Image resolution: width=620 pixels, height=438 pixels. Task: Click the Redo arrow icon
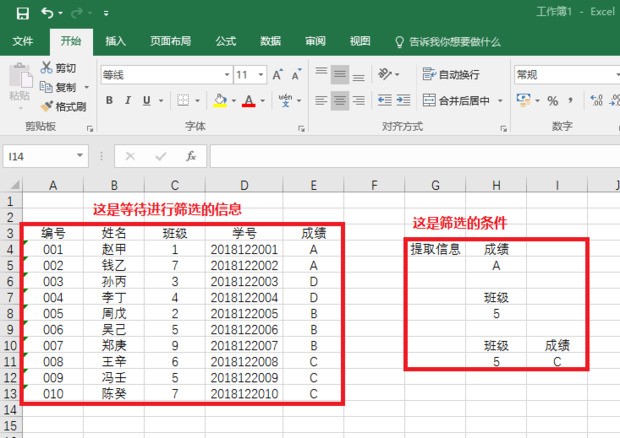pyautogui.click(x=77, y=13)
